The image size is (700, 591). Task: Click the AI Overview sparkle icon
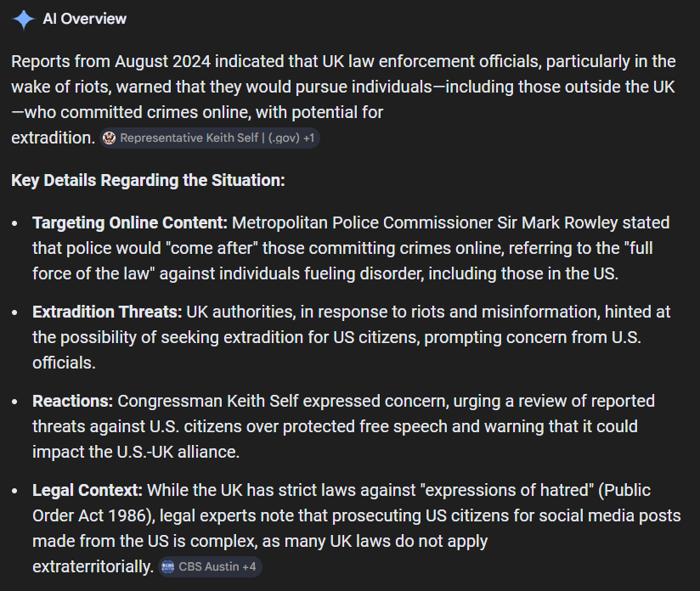pyautogui.click(x=23, y=19)
